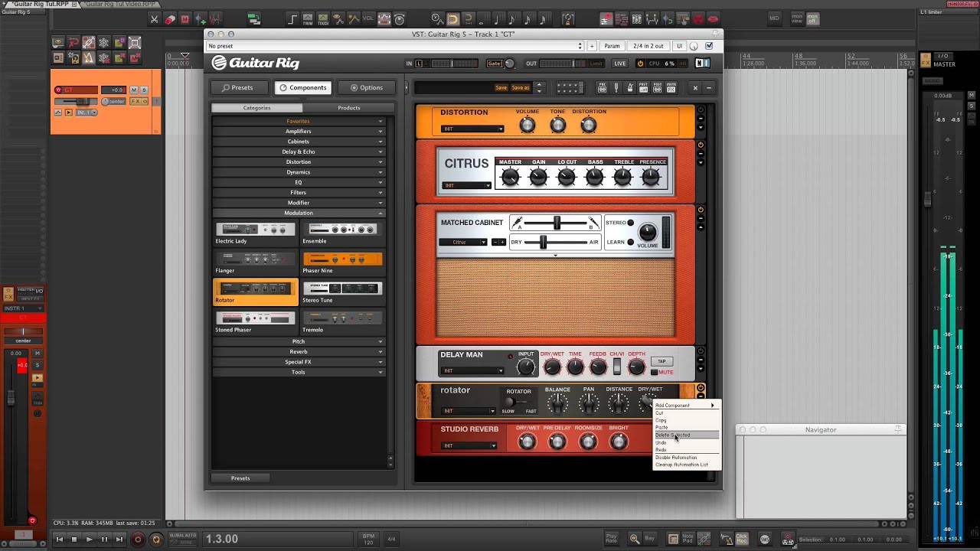This screenshot has width=980, height=551.
Task: Switch to the Options tab
Action: pos(367,87)
